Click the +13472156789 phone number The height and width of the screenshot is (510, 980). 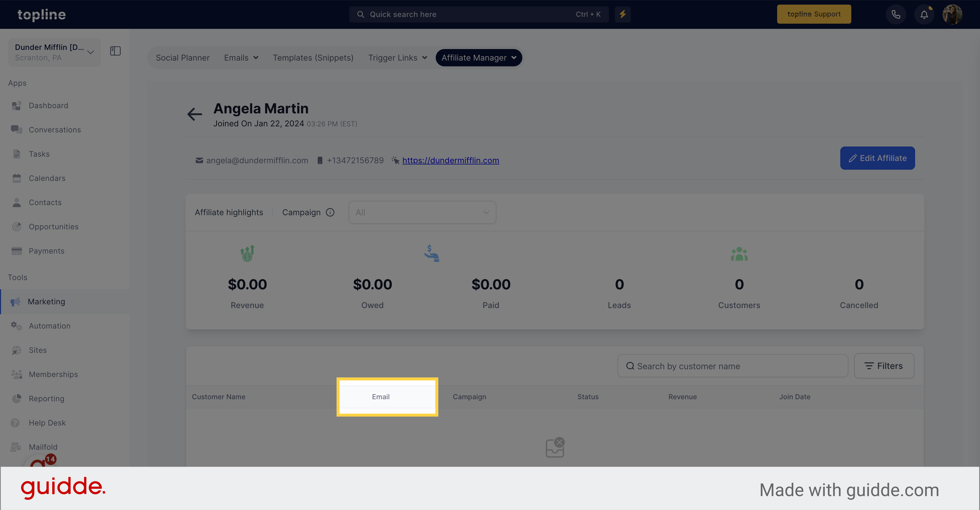point(355,160)
